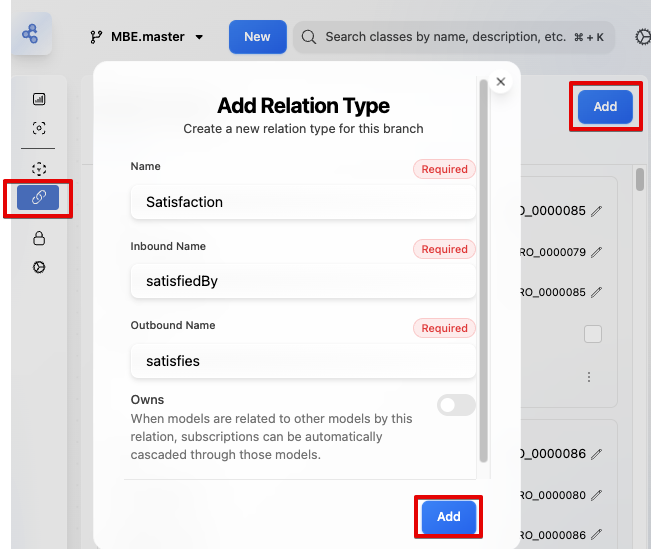Click the blue New button

pyautogui.click(x=257, y=37)
